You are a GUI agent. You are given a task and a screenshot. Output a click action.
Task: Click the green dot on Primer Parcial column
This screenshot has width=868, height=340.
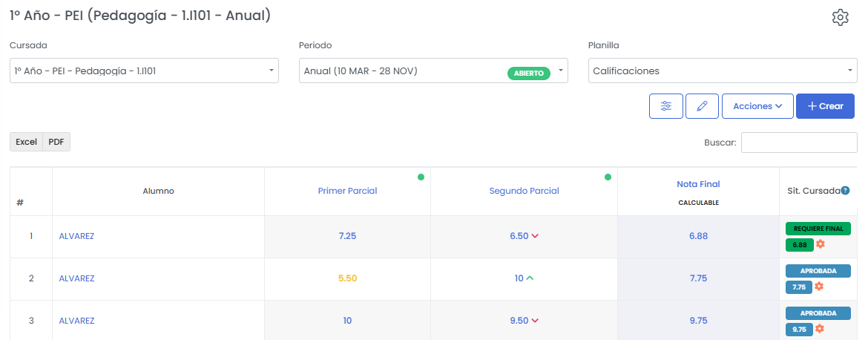pos(421,177)
